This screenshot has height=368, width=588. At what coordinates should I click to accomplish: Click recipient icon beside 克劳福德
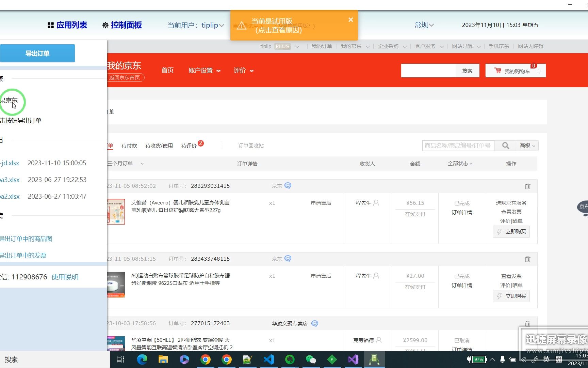click(x=379, y=340)
